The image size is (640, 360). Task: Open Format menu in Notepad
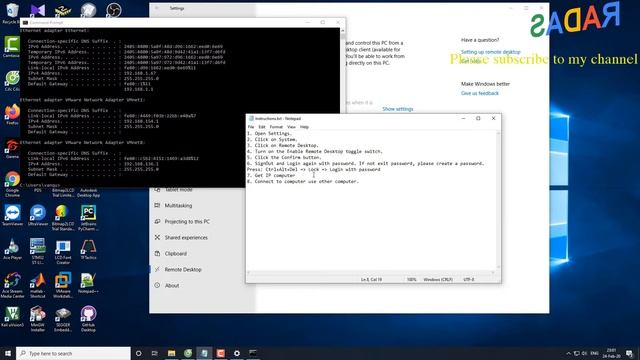[x=276, y=127]
